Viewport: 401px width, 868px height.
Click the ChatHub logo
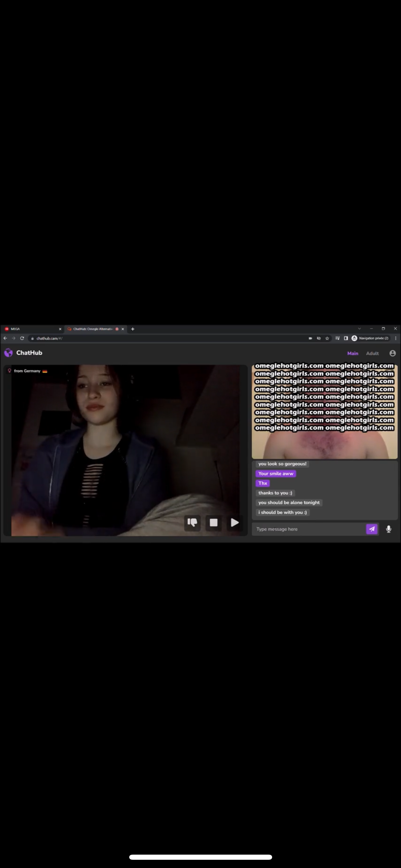pos(23,353)
